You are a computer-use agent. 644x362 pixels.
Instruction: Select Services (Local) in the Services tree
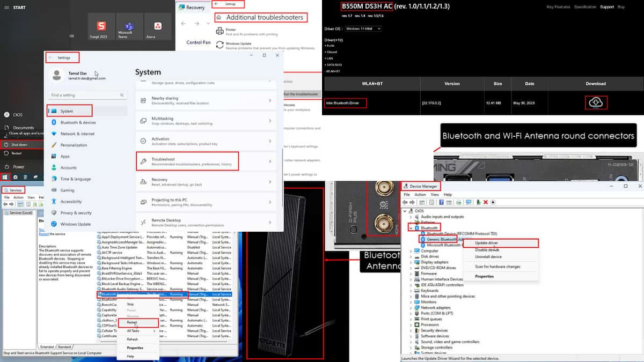pyautogui.click(x=19, y=213)
